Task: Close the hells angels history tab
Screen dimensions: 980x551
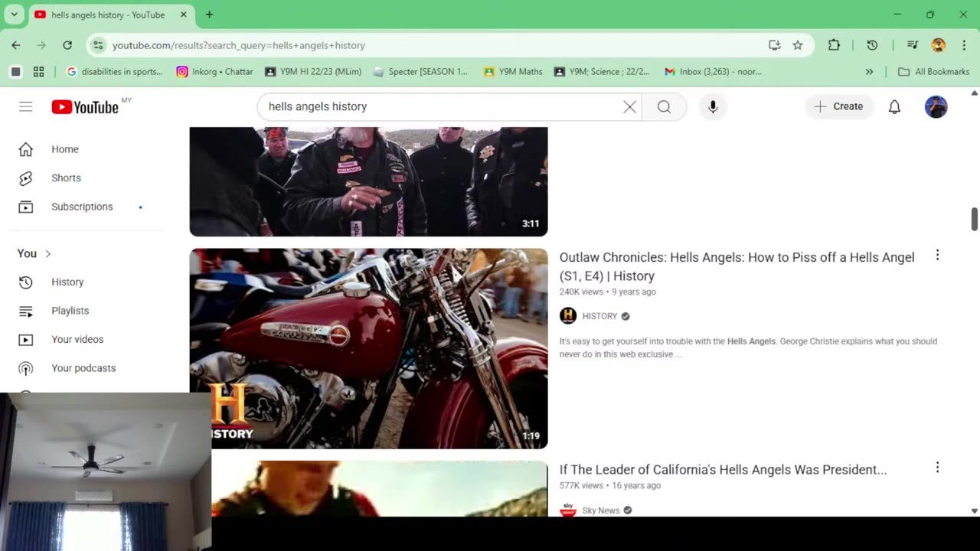Action: pyautogui.click(x=184, y=15)
